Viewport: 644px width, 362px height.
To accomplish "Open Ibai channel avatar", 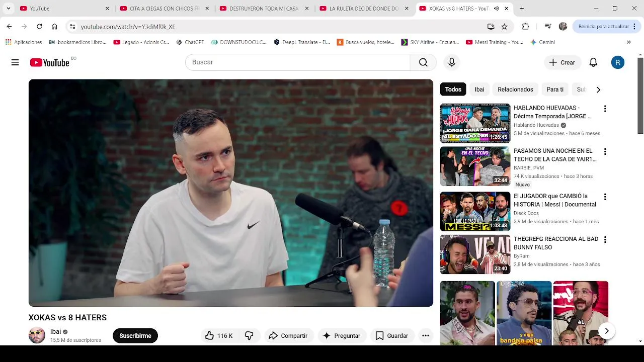I will (x=37, y=335).
